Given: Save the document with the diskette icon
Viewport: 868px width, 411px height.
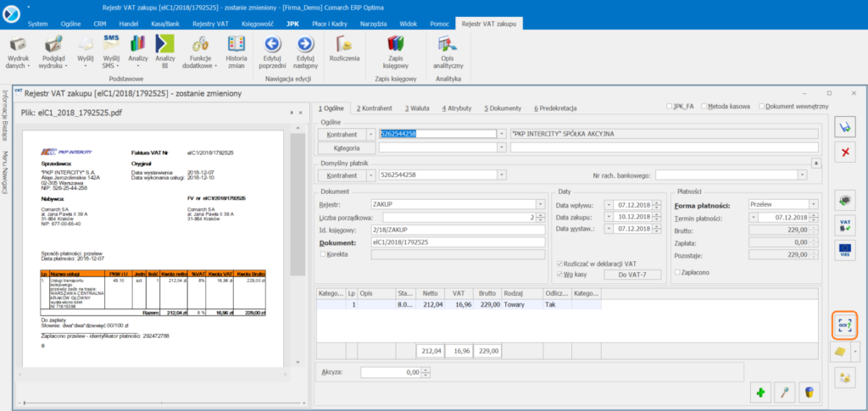Looking at the screenshot, I should pyautogui.click(x=845, y=127).
